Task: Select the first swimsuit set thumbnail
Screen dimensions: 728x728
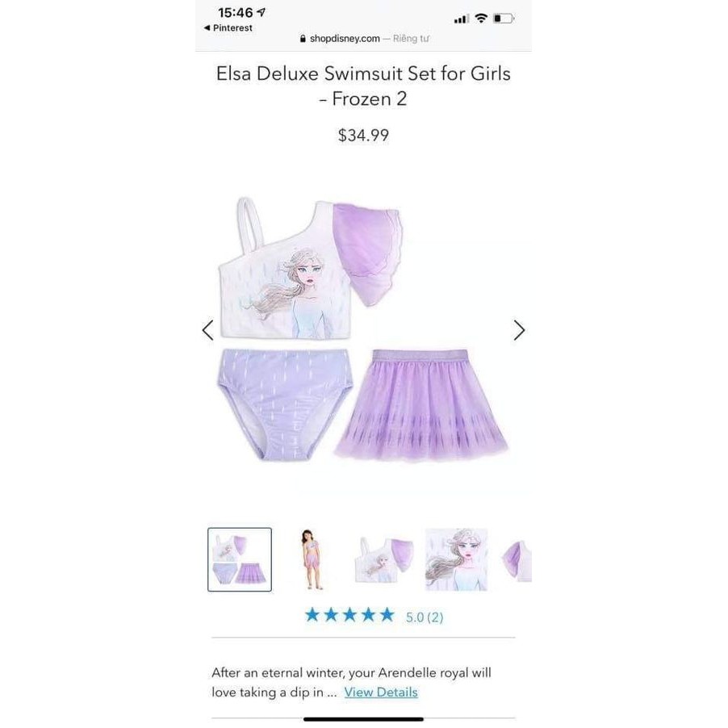Action: pyautogui.click(x=240, y=559)
